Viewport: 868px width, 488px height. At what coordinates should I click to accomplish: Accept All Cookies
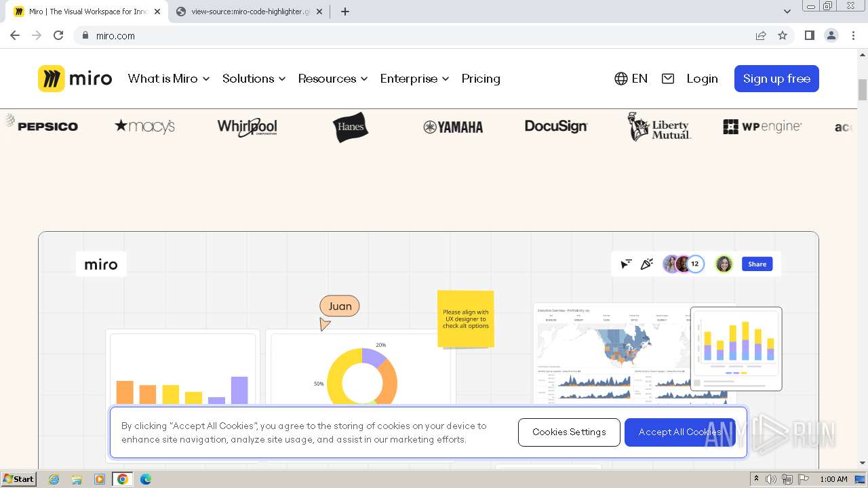point(679,432)
